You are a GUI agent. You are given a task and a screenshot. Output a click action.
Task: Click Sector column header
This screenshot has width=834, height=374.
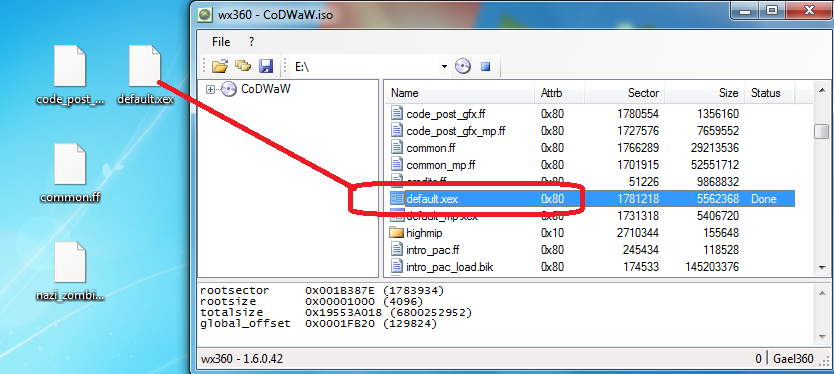(x=623, y=93)
